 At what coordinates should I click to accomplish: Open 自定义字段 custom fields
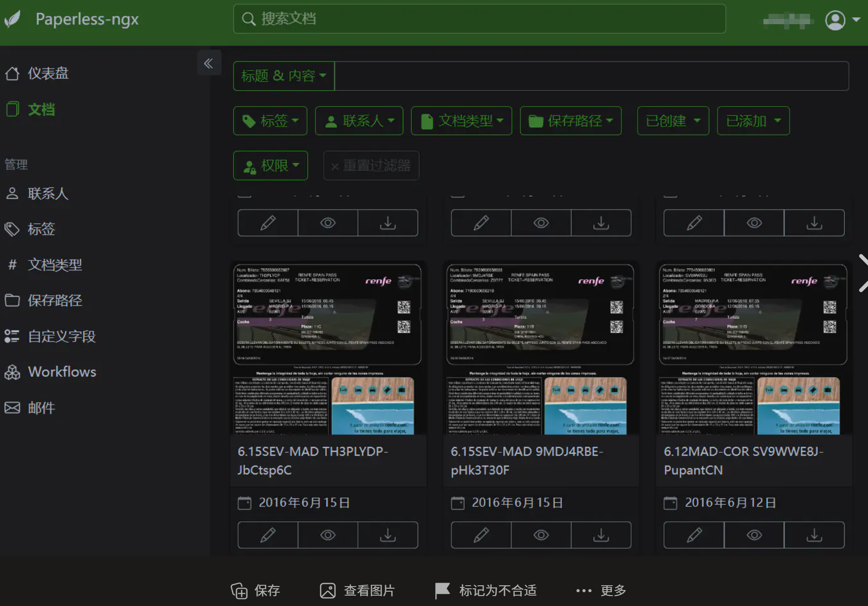click(x=62, y=336)
